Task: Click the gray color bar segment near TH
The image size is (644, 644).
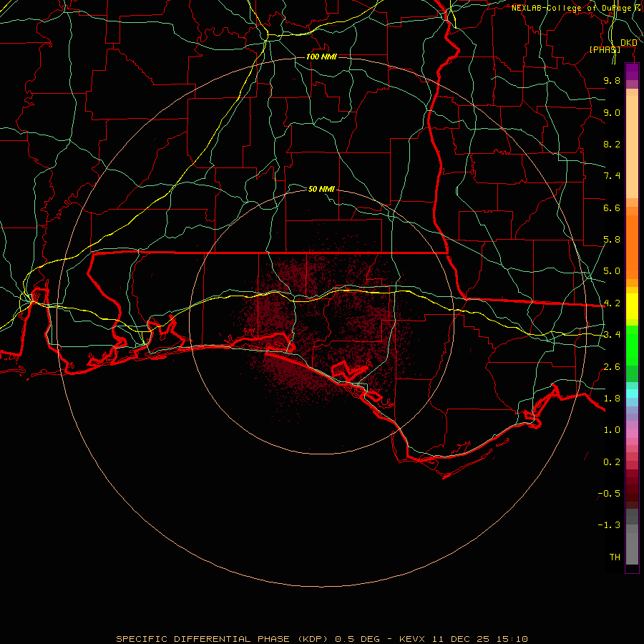Action: point(632,548)
